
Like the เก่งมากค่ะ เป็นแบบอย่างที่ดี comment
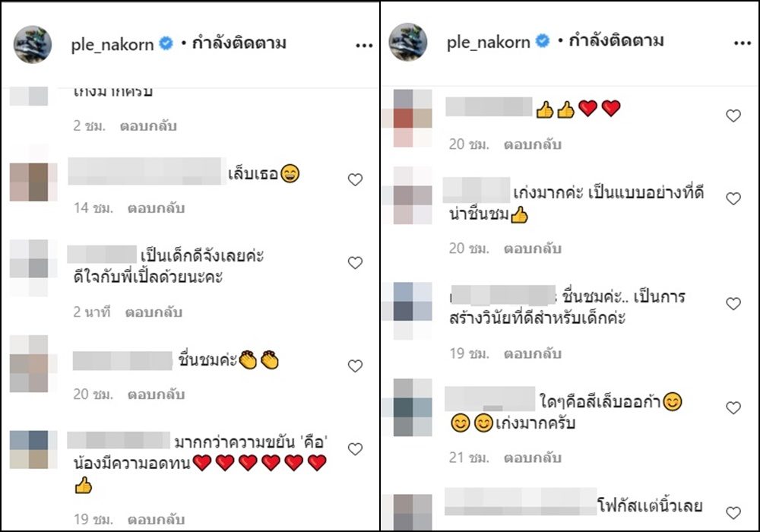click(x=733, y=198)
